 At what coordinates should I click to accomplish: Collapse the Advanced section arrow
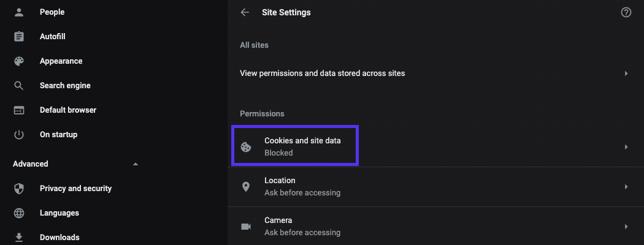point(136,164)
